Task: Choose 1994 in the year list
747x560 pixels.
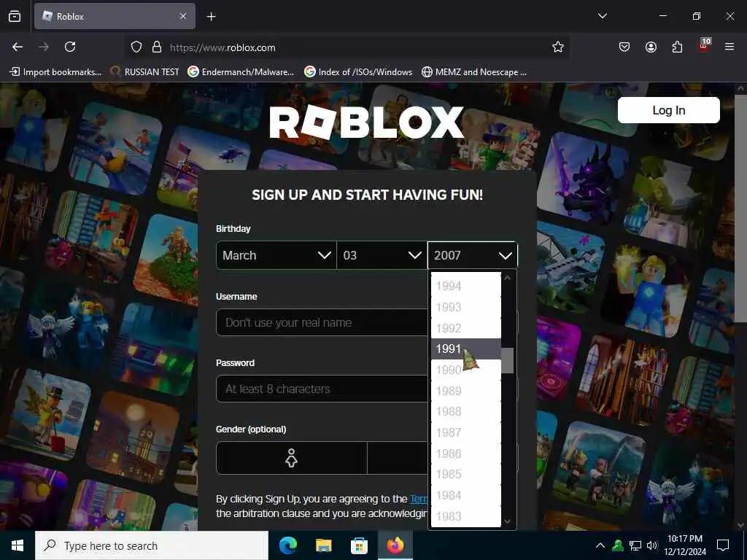Action: tap(466, 286)
